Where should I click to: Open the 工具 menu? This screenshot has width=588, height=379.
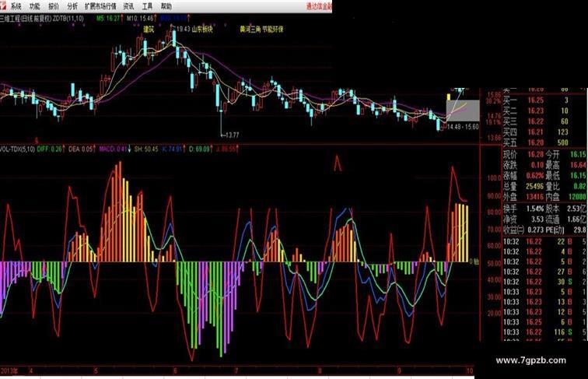pyautogui.click(x=147, y=6)
